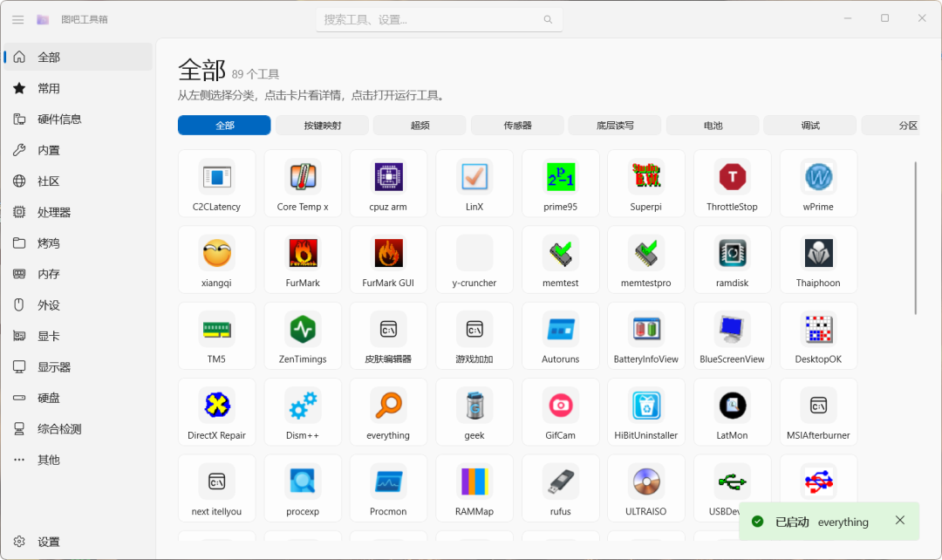Open memtestpro tool card
Viewport: 942px width, 560px height.
click(645, 260)
